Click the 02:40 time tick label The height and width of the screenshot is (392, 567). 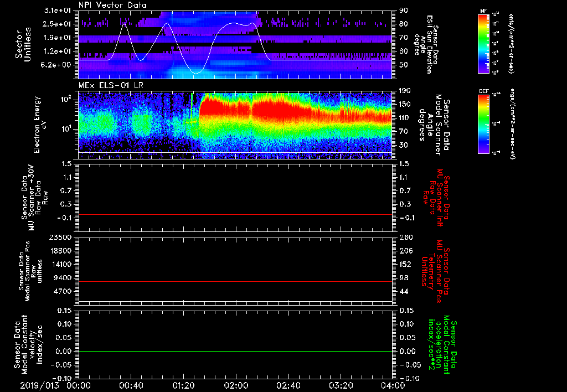288,385
